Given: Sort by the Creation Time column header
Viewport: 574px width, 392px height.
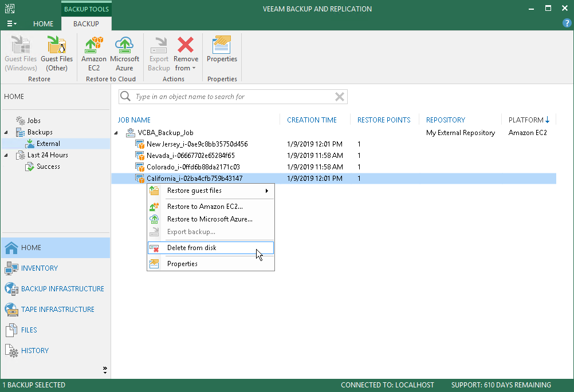Looking at the screenshot, I should [312, 120].
